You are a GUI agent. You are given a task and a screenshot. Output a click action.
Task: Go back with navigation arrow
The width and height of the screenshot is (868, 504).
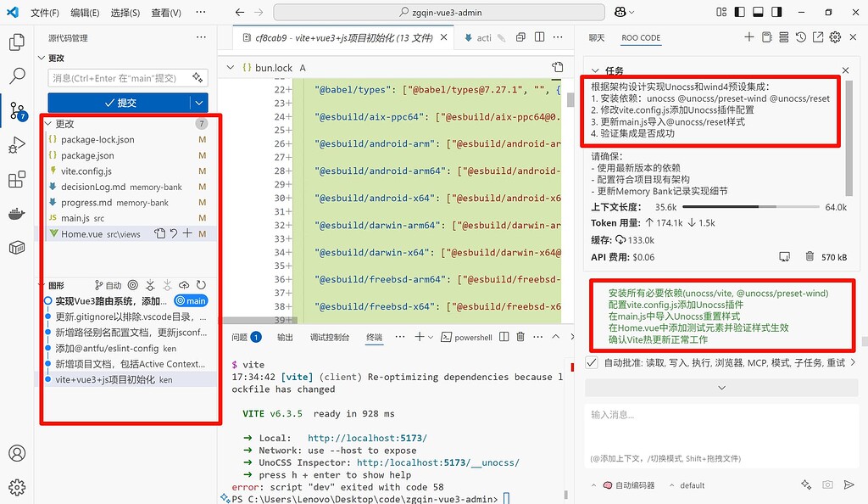point(239,12)
